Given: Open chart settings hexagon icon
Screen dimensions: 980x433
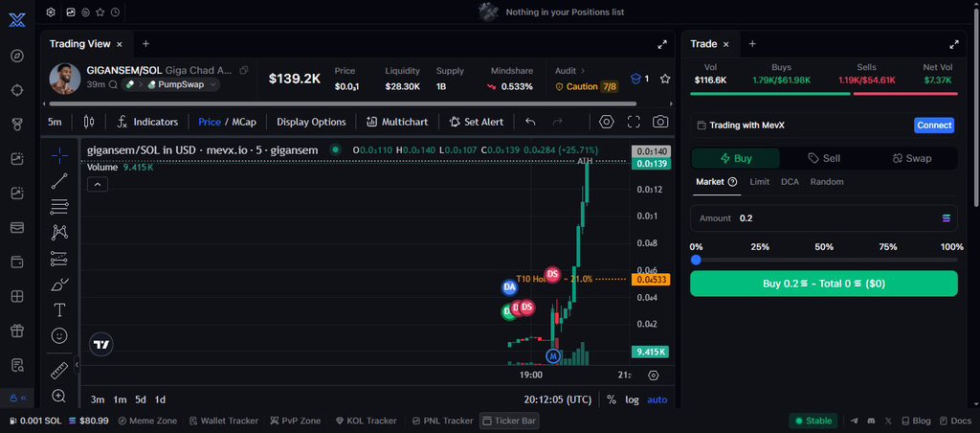Looking at the screenshot, I should (606, 122).
